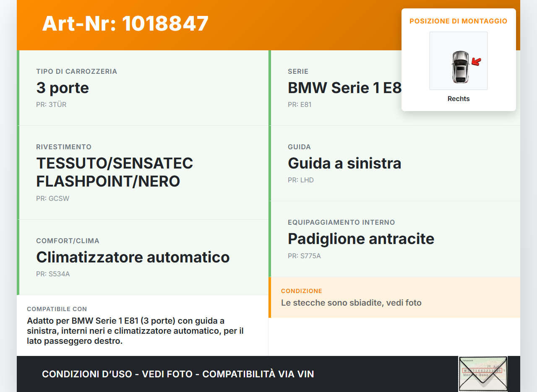537x392 pixels.
Task: Select the Rechts caption
Action: [x=459, y=99]
